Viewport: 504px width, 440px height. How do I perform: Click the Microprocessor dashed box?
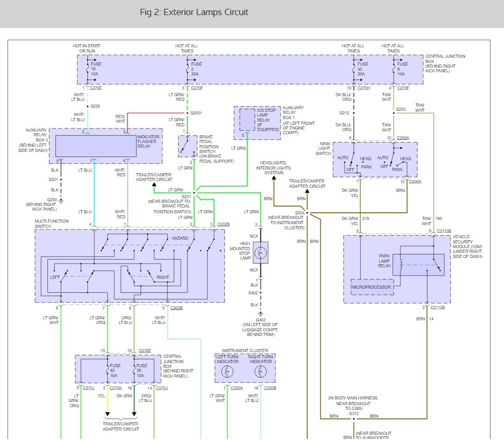click(x=372, y=287)
